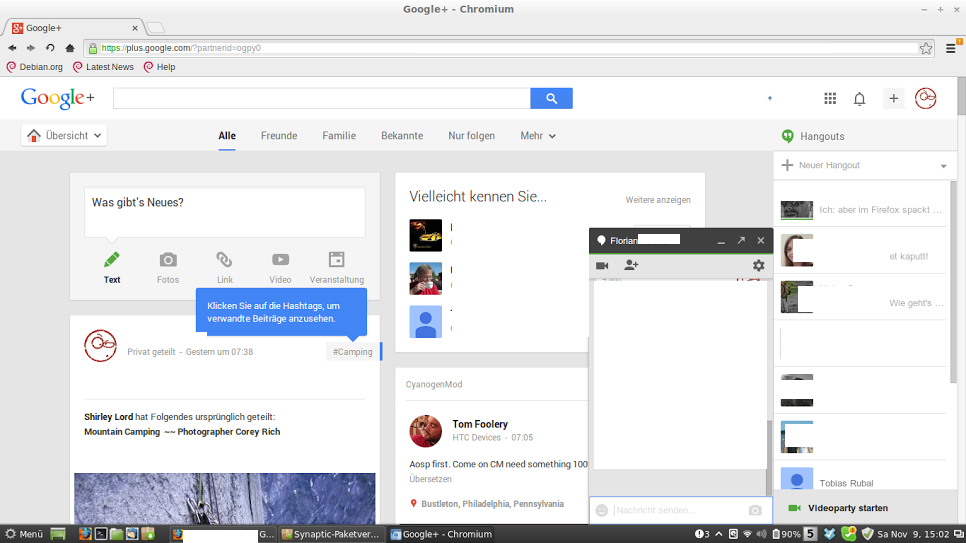Expand the Mehr circles dropdown
Viewport: 966px width, 543px height.
(x=538, y=136)
